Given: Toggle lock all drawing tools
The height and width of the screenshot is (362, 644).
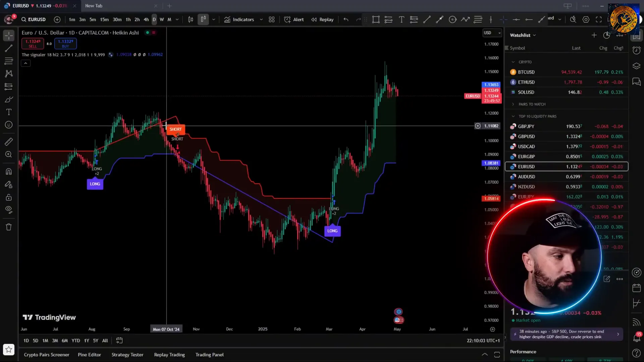Looking at the screenshot, I should click(9, 197).
